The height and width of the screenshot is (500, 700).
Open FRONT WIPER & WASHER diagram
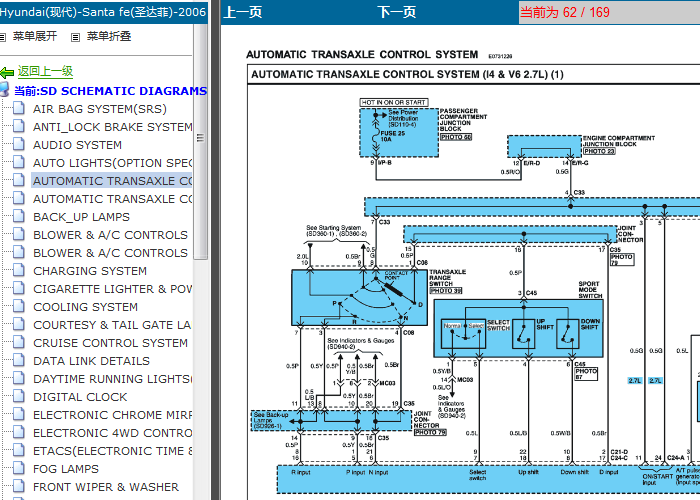(106, 487)
